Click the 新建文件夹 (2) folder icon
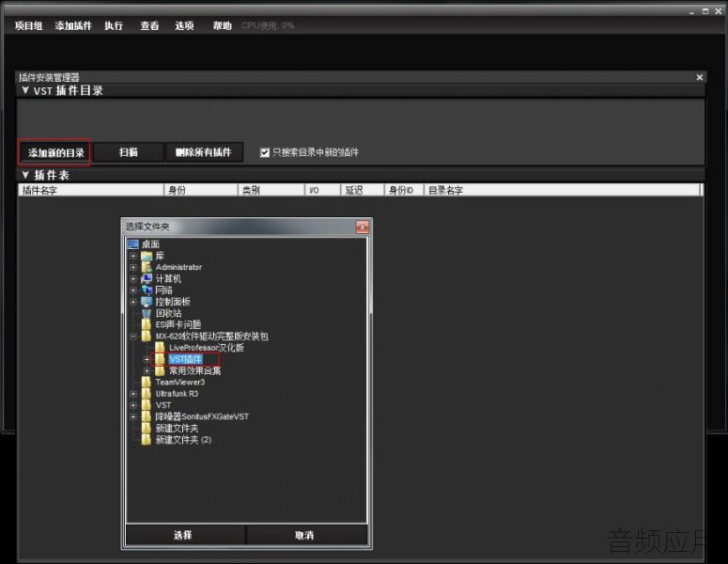This screenshot has height=564, width=728. [x=147, y=440]
